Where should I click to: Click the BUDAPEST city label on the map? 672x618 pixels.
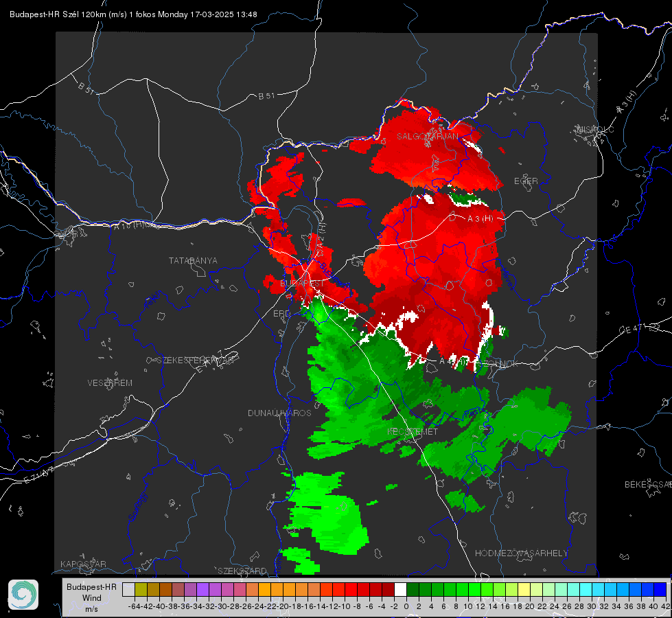click(302, 284)
